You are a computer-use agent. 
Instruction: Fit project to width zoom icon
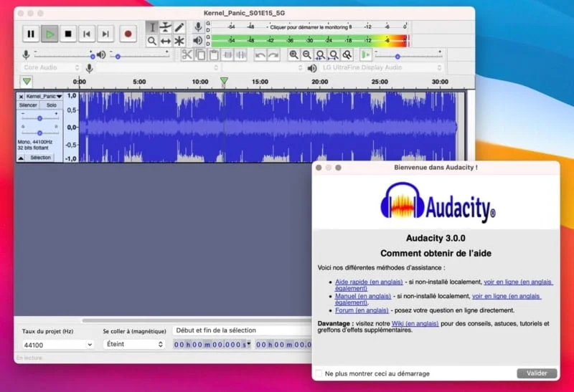pos(334,55)
